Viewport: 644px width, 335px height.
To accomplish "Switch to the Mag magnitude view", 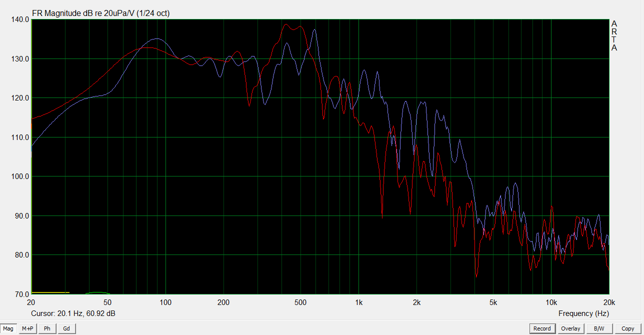I will [x=8, y=328].
